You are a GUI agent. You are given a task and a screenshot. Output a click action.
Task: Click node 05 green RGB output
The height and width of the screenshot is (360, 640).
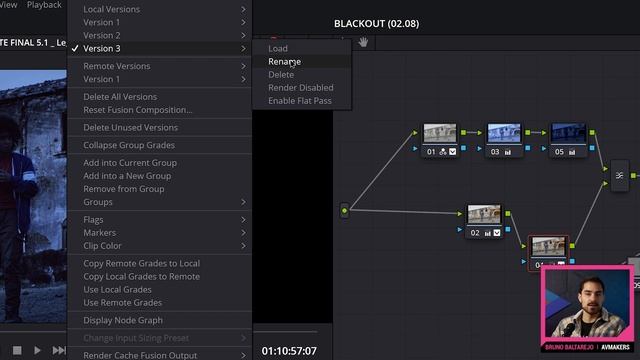pos(592,132)
